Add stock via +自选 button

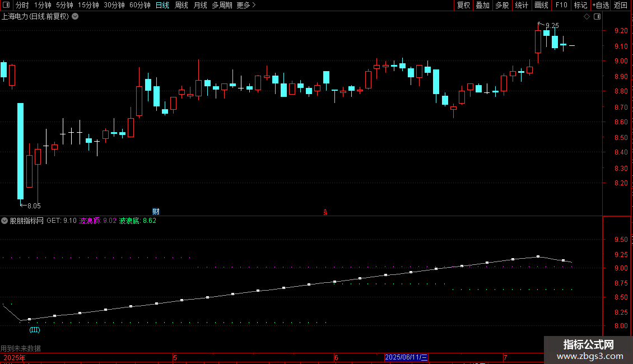point(601,5)
